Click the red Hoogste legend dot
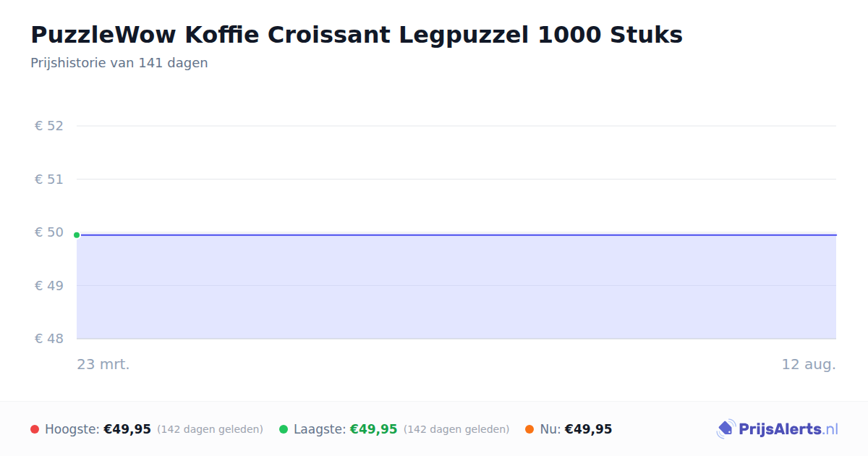This screenshot has height=456, width=868. [35, 429]
